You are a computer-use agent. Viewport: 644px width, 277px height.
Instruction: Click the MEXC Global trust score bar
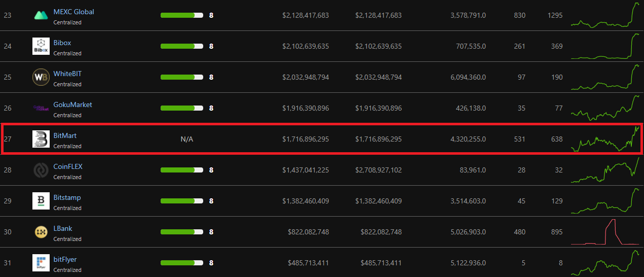[182, 15]
